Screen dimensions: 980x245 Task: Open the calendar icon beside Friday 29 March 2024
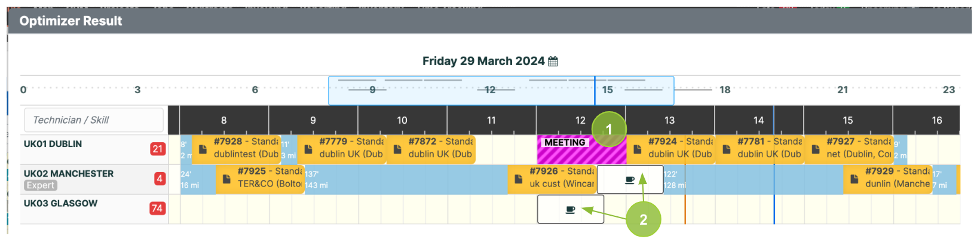pyautogui.click(x=553, y=62)
